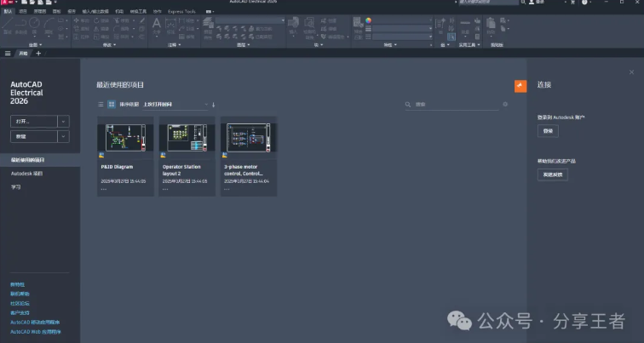Click the orange announcements megaphone icon
Image resolution: width=644 pixels, height=343 pixels.
click(520, 86)
